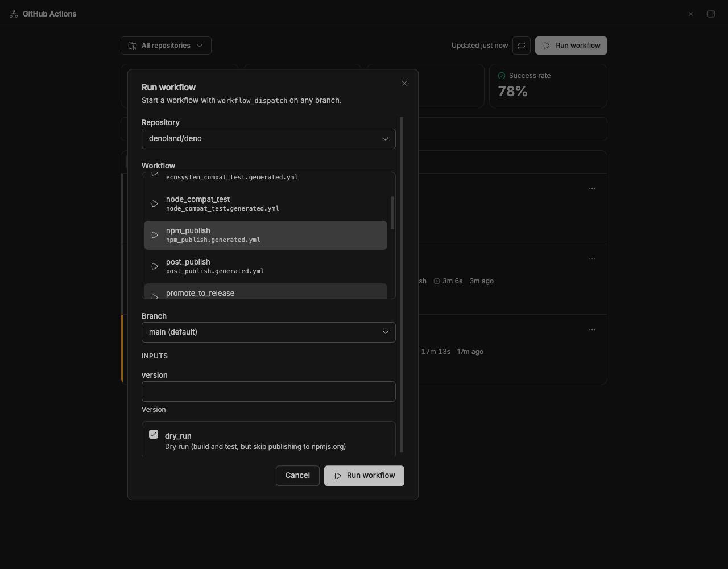Click the INPUTS section heading
Viewport: 728px width, 569px height.
[x=155, y=356]
